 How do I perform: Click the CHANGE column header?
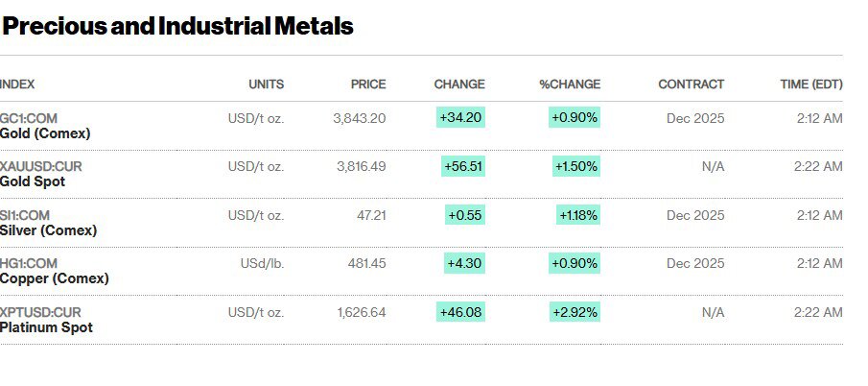point(459,84)
